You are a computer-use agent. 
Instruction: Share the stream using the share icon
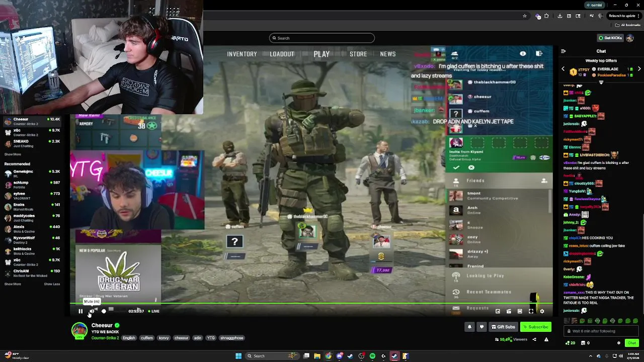tap(534, 339)
